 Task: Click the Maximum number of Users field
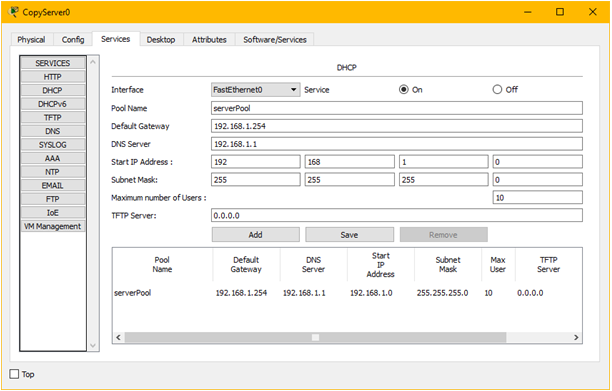(x=537, y=197)
